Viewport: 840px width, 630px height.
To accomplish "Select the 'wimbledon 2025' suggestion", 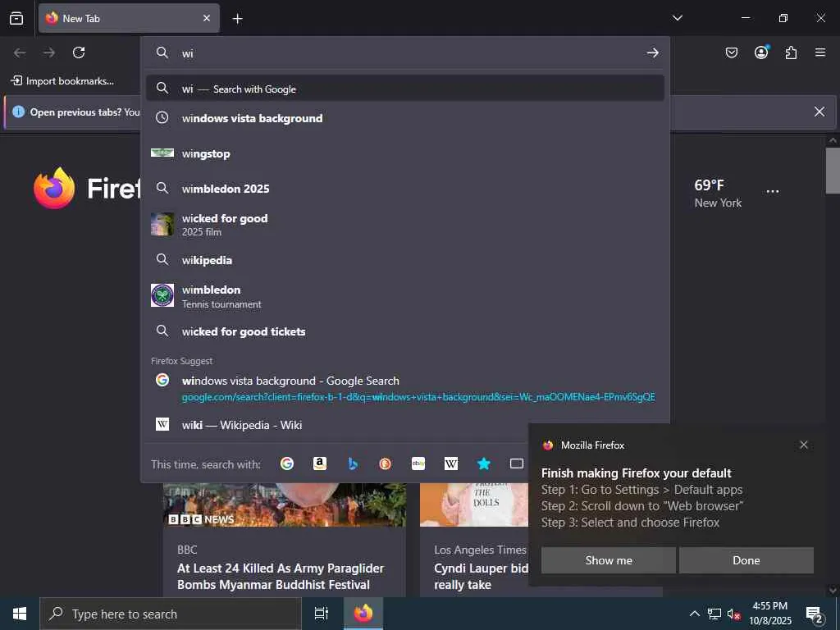I will point(405,189).
